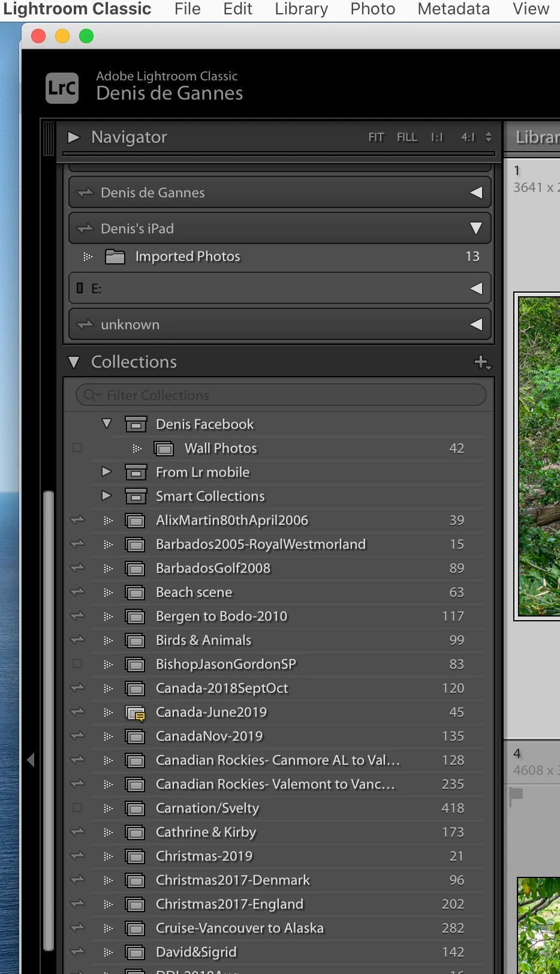Click the sync icon on unknown volume
The image size is (560, 974).
tap(86, 324)
